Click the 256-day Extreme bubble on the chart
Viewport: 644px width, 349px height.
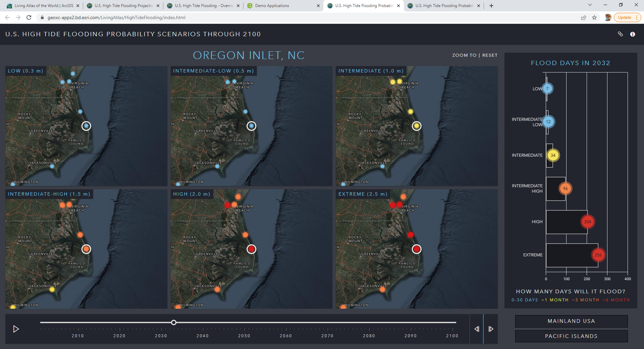coord(598,255)
